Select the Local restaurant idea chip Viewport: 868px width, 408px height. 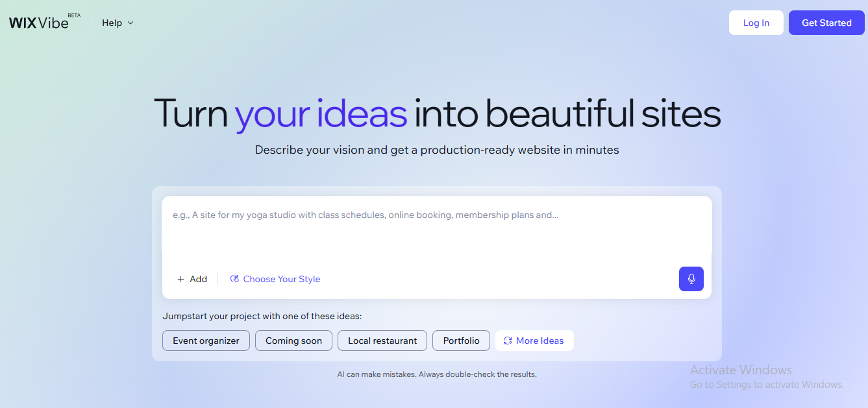pyautogui.click(x=382, y=341)
